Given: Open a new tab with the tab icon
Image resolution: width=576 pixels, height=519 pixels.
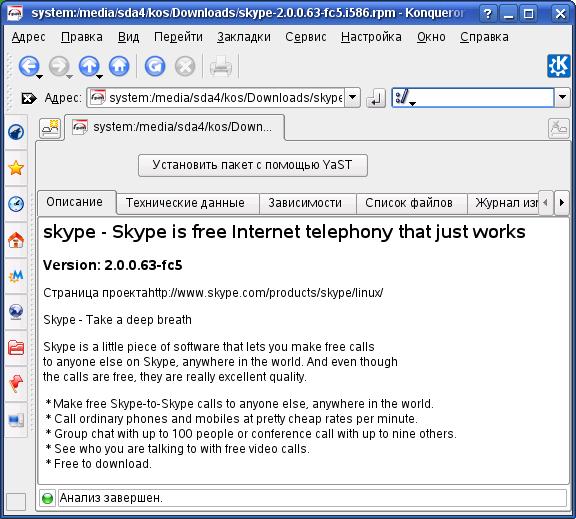Looking at the screenshot, I should tap(50, 129).
